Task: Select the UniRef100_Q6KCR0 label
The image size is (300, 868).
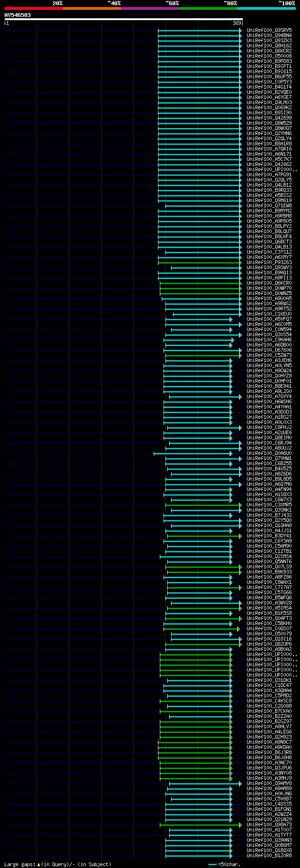Action: tap(269, 283)
